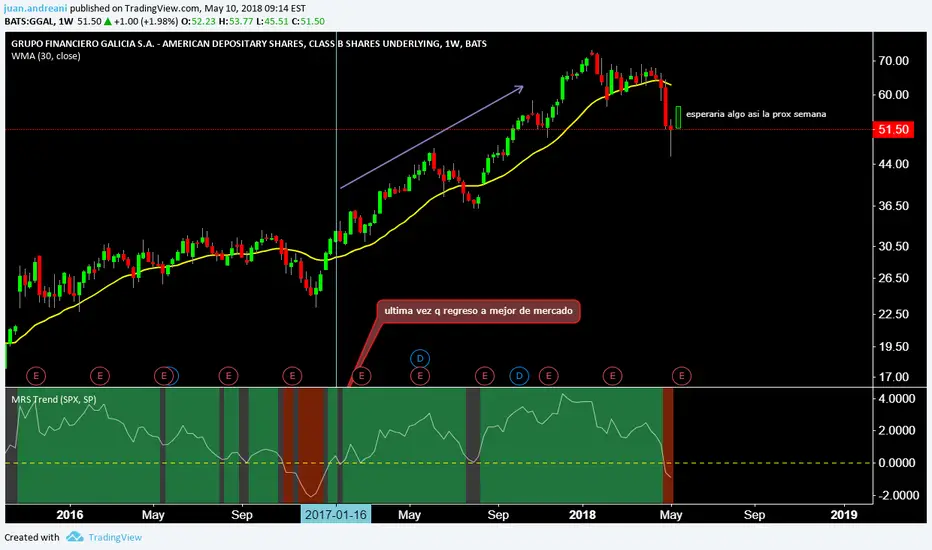The height and width of the screenshot is (550, 932).
Task: Click the red 51.50 current price label
Action: click(892, 129)
